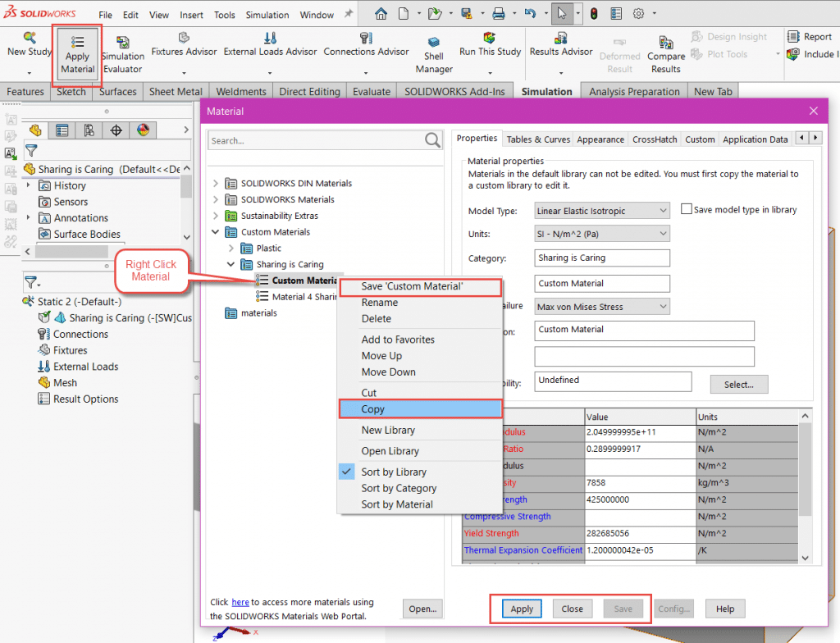
Task: Toggle Save model type in library checkbox
Action: pos(687,209)
